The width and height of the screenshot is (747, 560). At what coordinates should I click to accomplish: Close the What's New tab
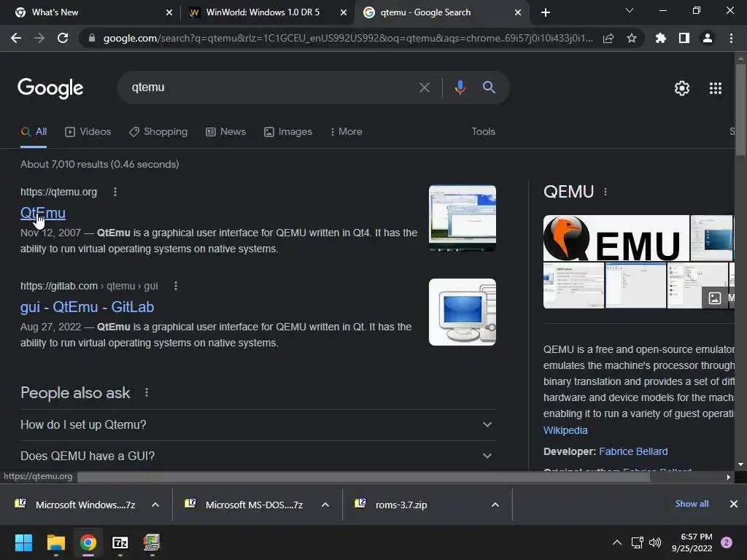pyautogui.click(x=169, y=12)
